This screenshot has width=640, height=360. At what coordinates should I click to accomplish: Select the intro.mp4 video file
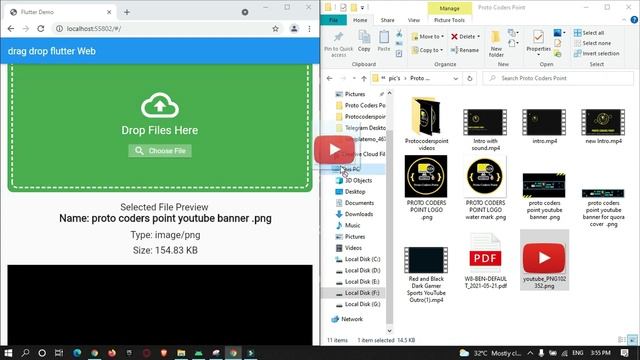544,126
